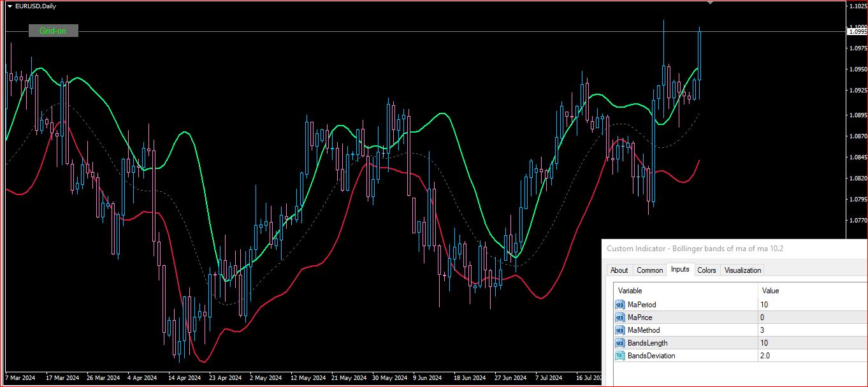Viewport: 868px width, 387px height.
Task: Click the EURUSD,Daily chart title text
Action: click(36, 6)
